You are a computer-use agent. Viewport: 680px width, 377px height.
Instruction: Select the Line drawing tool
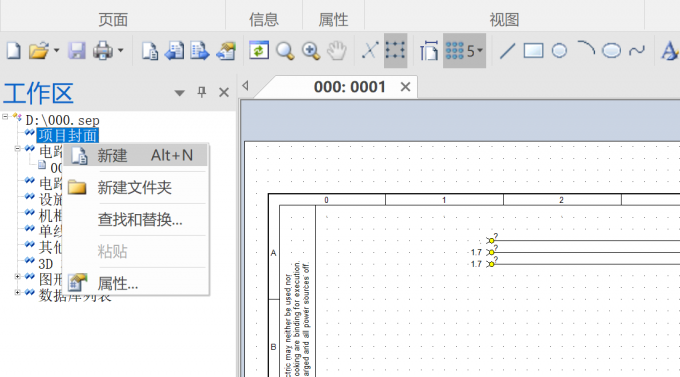507,51
